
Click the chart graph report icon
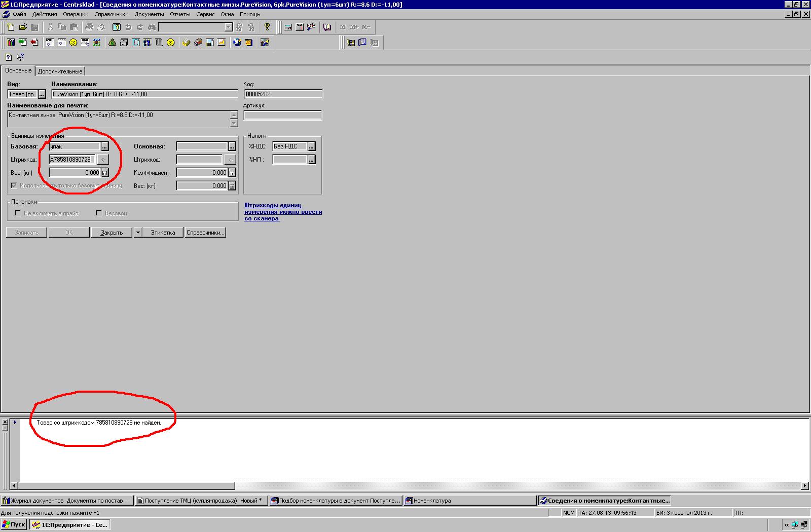coord(222,43)
